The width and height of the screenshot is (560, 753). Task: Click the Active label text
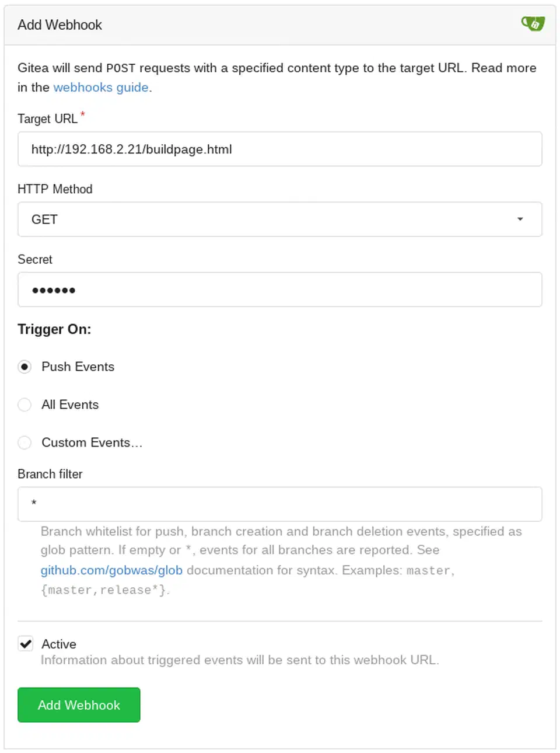click(58, 644)
